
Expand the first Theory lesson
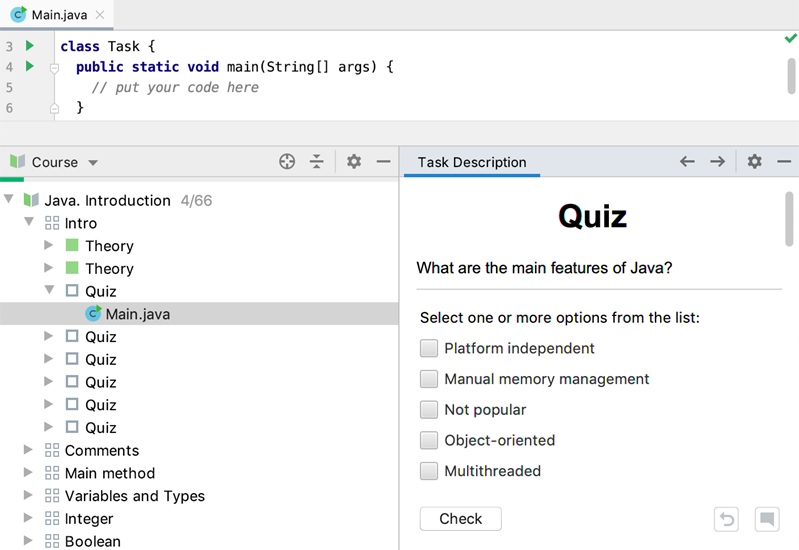pyautogui.click(x=48, y=245)
